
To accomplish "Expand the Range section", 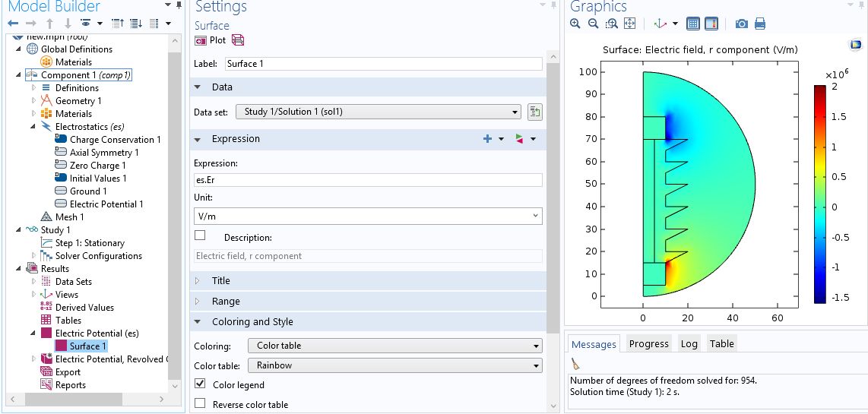I will [x=226, y=302].
